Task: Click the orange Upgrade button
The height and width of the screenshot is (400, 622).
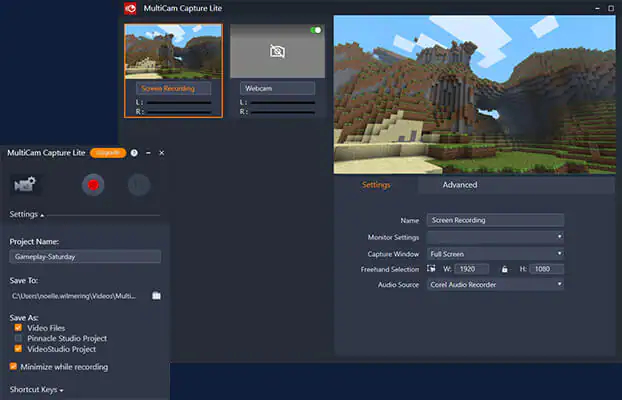Action: click(108, 153)
